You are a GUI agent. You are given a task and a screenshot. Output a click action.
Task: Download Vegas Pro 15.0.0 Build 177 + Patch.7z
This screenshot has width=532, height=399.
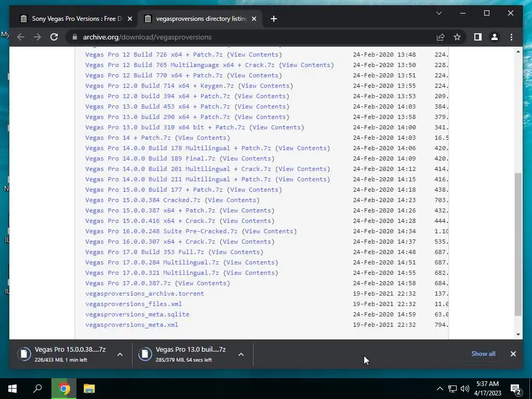(x=154, y=190)
